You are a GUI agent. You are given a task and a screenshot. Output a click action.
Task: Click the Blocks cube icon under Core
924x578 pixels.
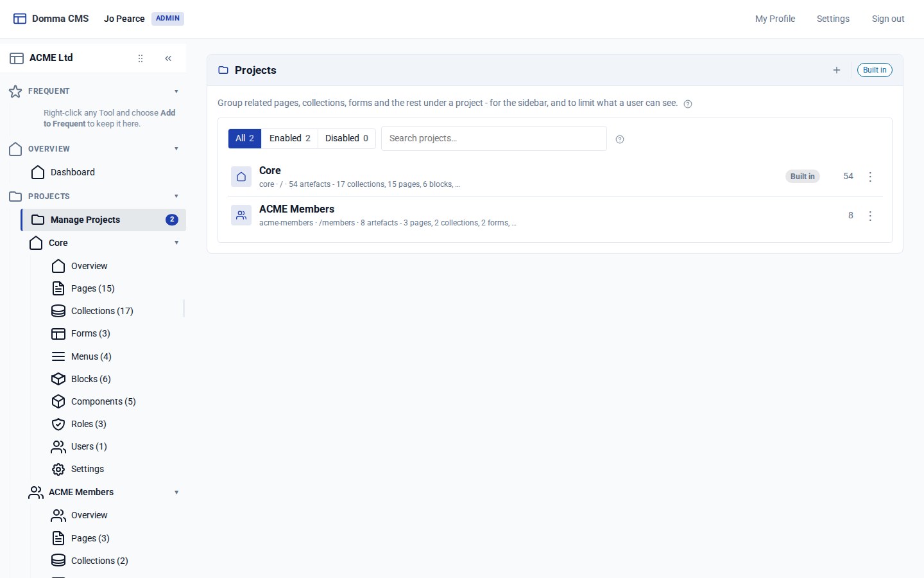58,379
